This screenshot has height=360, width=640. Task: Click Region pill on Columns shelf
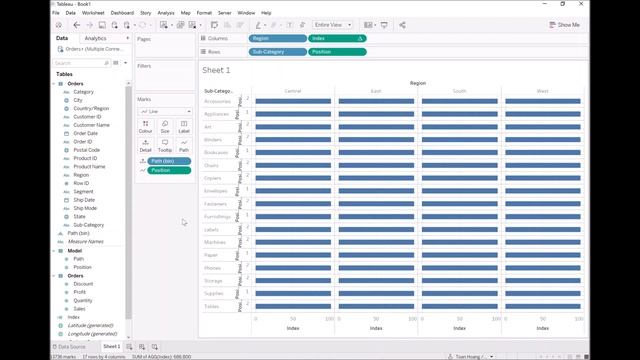click(x=278, y=38)
